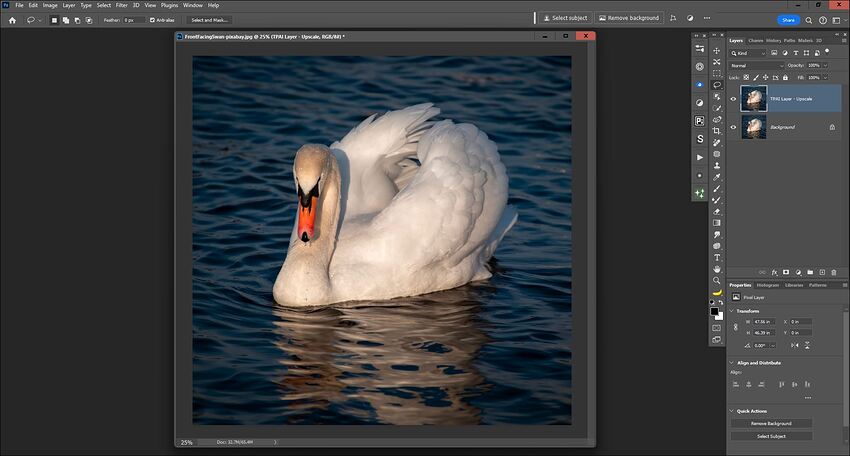Select the Object Selection tool
The image size is (850, 456).
717,97
